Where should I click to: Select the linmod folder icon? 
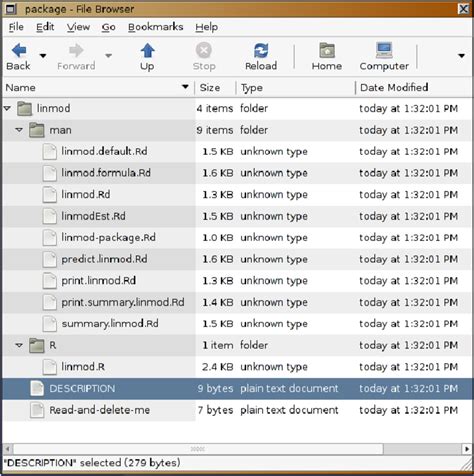point(25,108)
